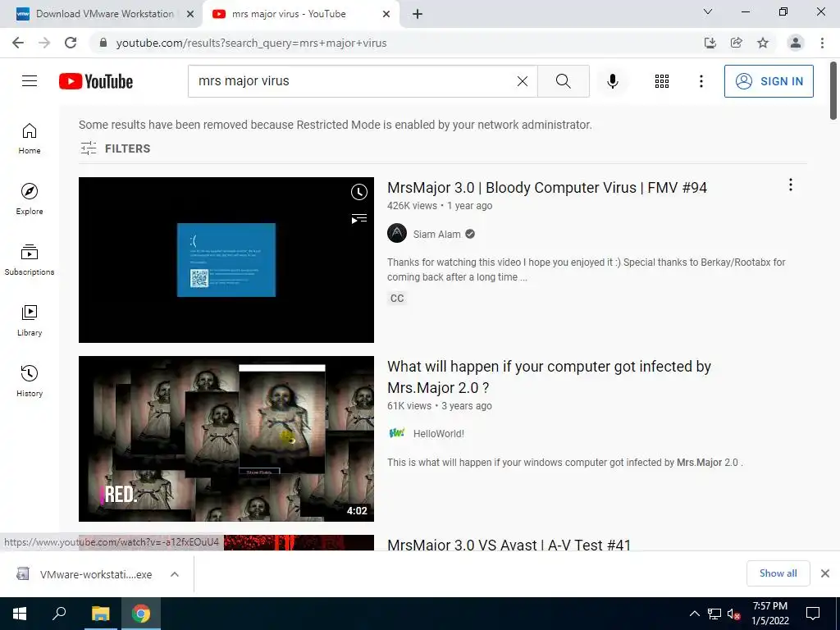Image resolution: width=840 pixels, height=630 pixels.
Task: Visit Siam Alam channel name link
Action: [x=436, y=234]
